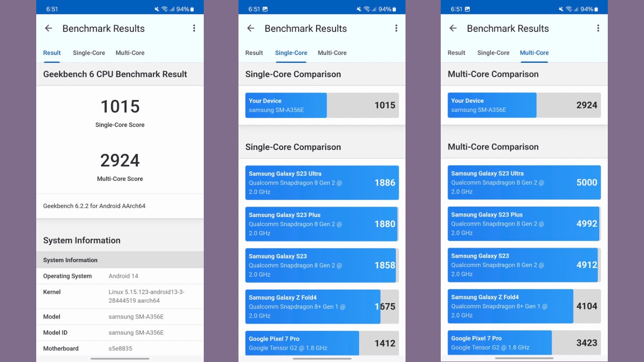Tap Samsung Galaxy S23 Plus multi-core bar
The height and width of the screenshot is (362, 644).
524,224
